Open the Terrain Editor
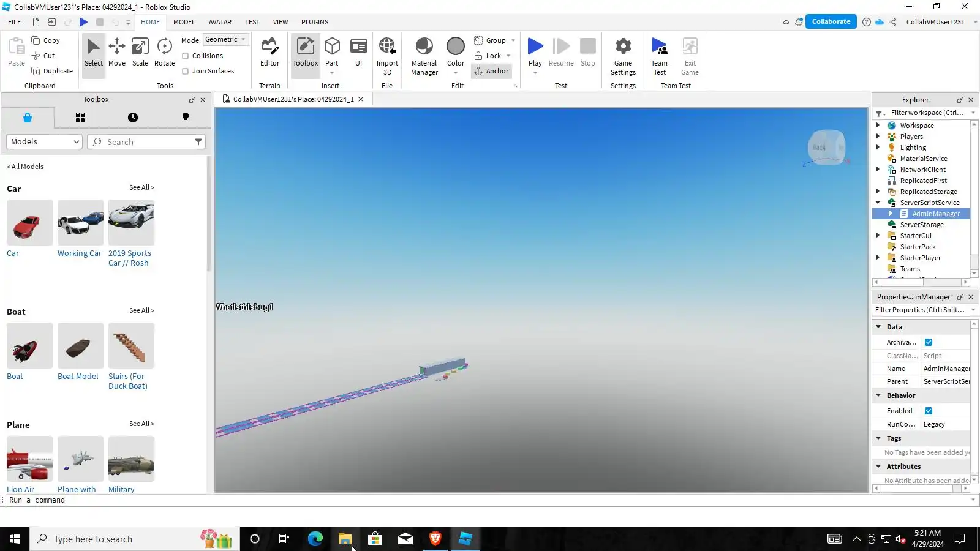Viewport: 980px width, 551px height. point(269,53)
